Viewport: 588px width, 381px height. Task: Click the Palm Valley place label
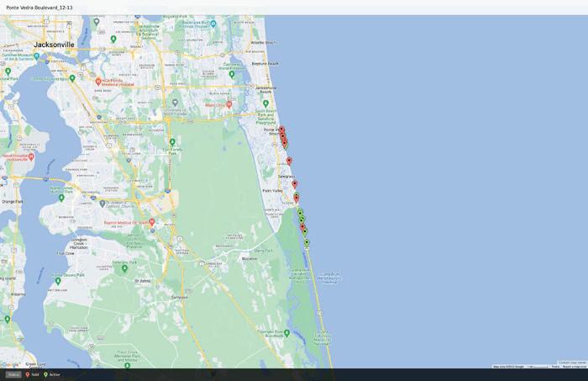coord(273,191)
